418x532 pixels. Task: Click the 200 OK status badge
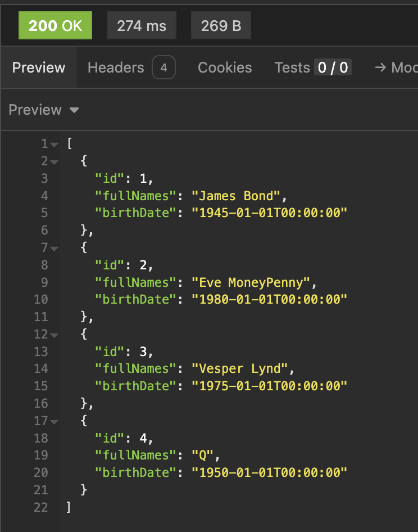click(x=55, y=26)
